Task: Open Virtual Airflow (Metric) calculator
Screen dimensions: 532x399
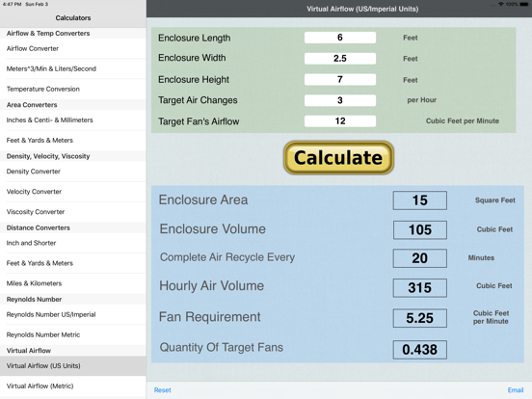Action: click(x=73, y=386)
